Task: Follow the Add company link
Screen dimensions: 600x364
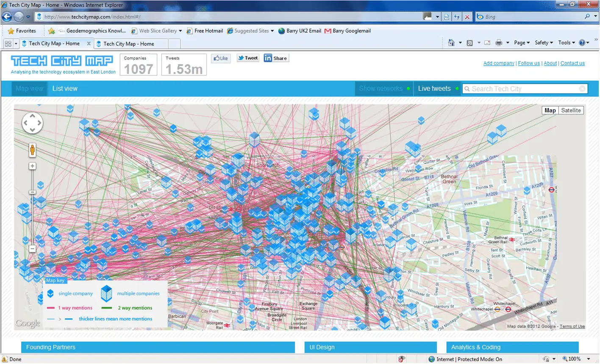Action: tap(499, 63)
